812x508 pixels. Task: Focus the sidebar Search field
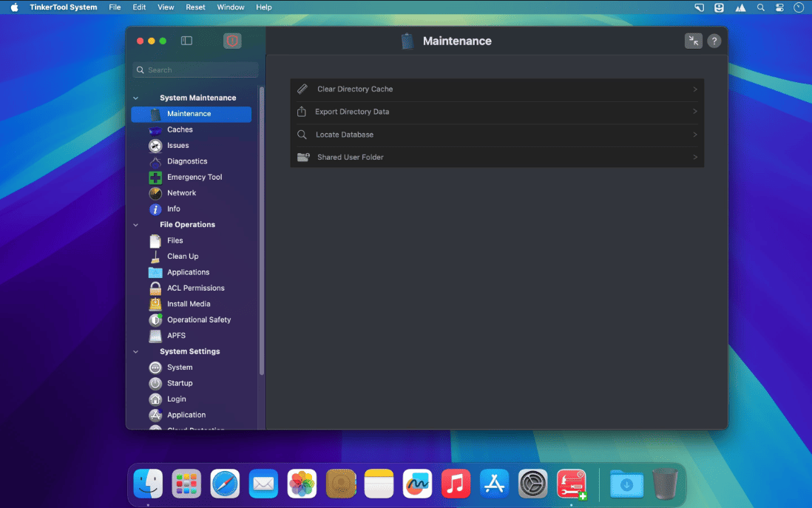coord(196,70)
